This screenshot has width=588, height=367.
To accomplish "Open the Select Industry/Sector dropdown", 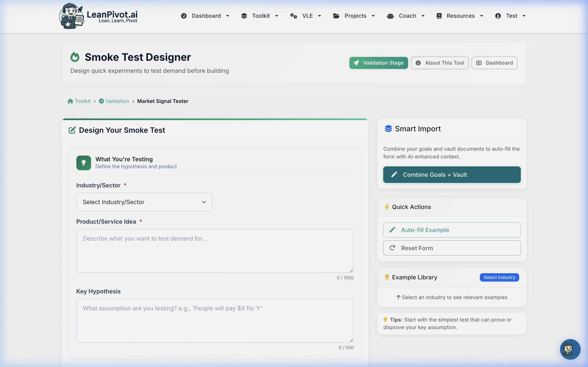I will (x=144, y=202).
